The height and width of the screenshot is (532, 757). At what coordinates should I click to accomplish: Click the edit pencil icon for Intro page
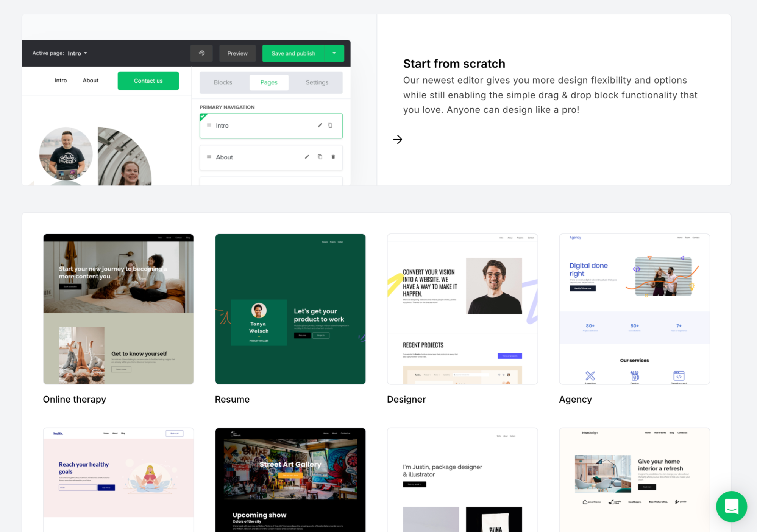pyautogui.click(x=318, y=126)
